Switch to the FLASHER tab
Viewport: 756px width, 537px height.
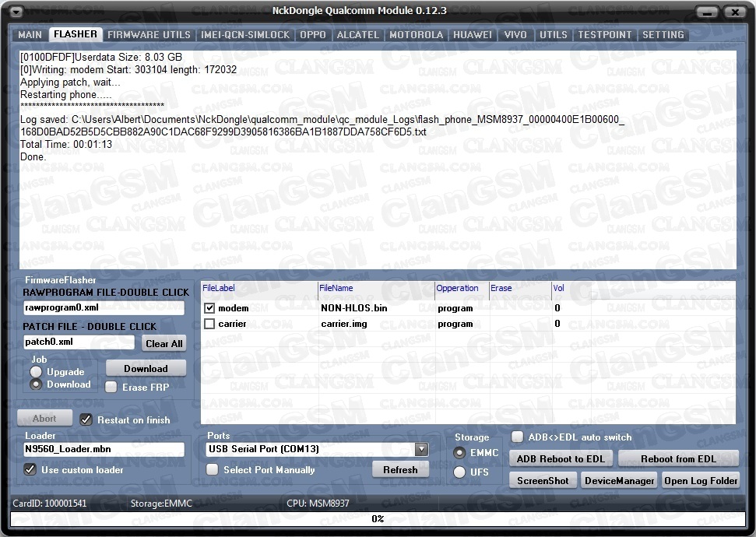pos(76,34)
